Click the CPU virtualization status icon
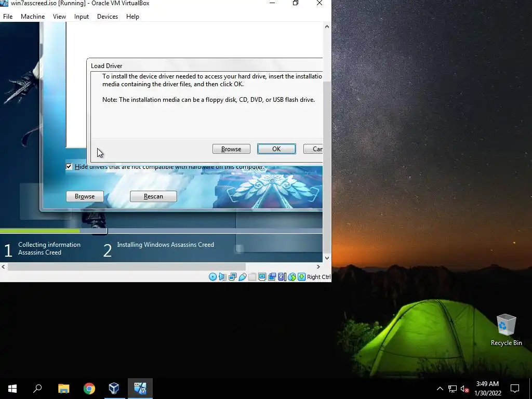 [282, 277]
